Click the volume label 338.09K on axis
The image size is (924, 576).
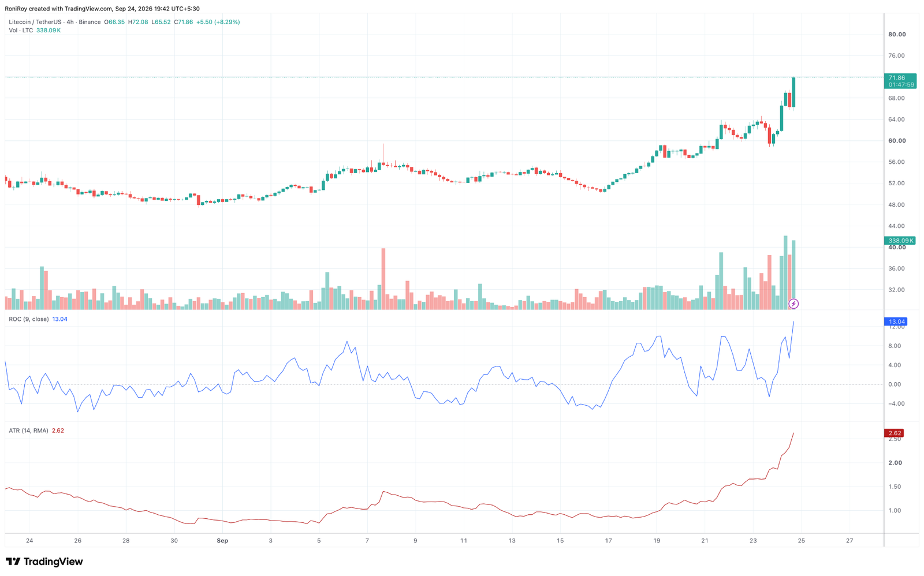[x=900, y=240]
